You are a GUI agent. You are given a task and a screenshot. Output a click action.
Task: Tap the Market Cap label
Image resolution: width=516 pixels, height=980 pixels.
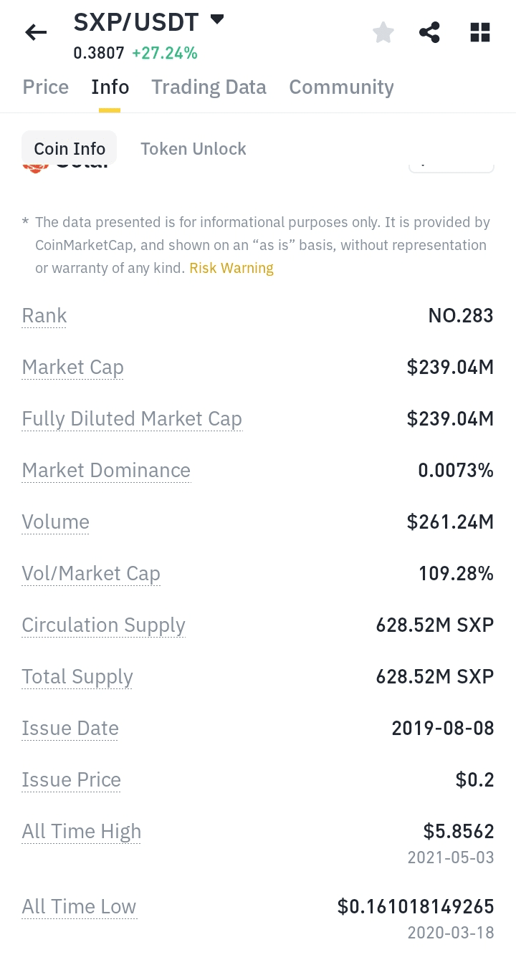(73, 367)
